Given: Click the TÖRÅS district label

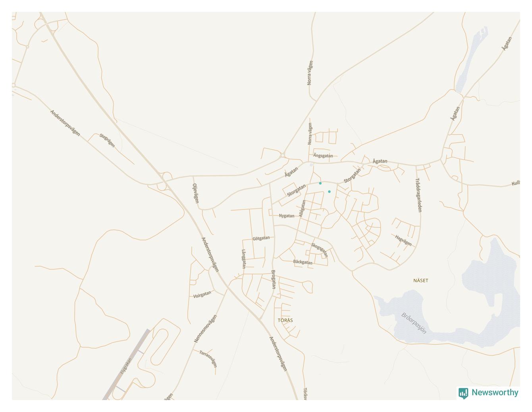Looking at the screenshot, I should pyautogui.click(x=285, y=320).
